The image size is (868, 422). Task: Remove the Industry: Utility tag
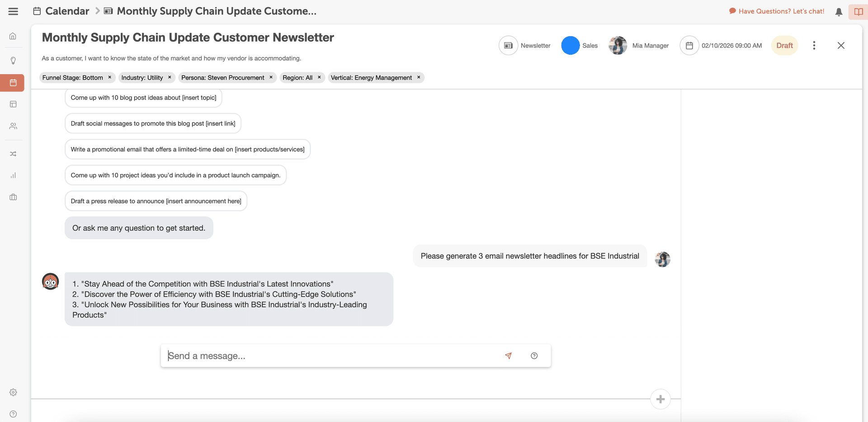coord(170,77)
